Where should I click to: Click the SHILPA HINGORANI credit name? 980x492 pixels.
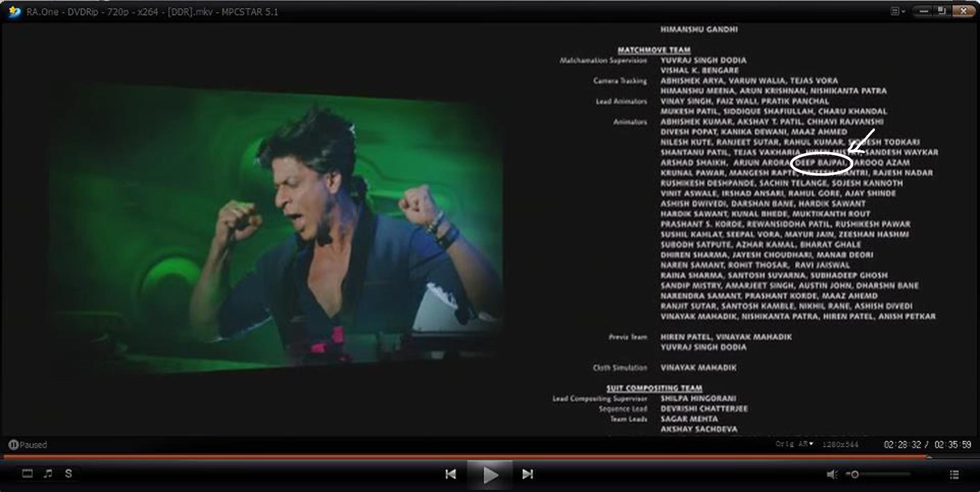(699, 398)
